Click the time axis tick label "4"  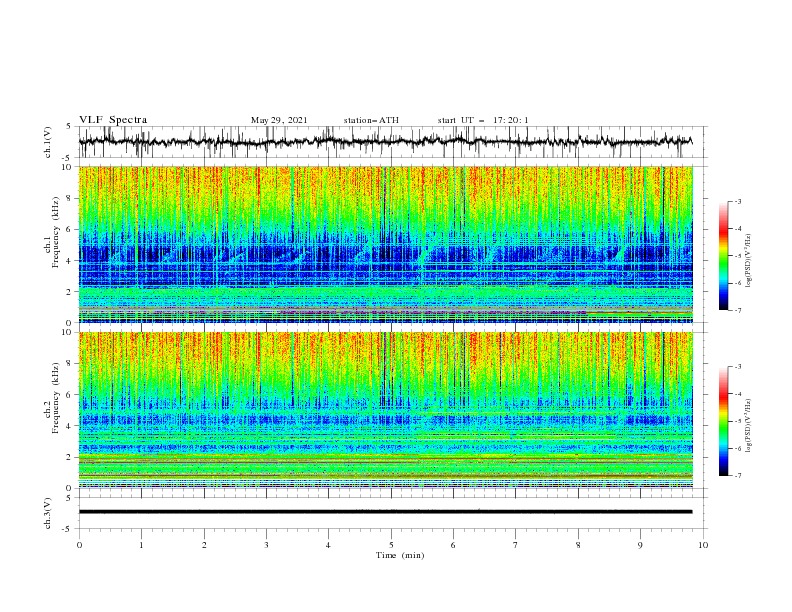(328, 545)
